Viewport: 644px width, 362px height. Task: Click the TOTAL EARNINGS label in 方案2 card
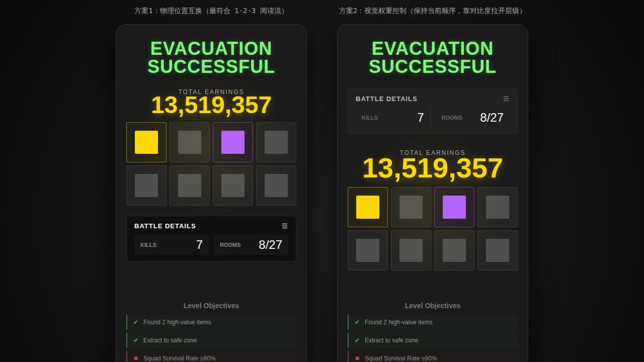click(x=433, y=153)
